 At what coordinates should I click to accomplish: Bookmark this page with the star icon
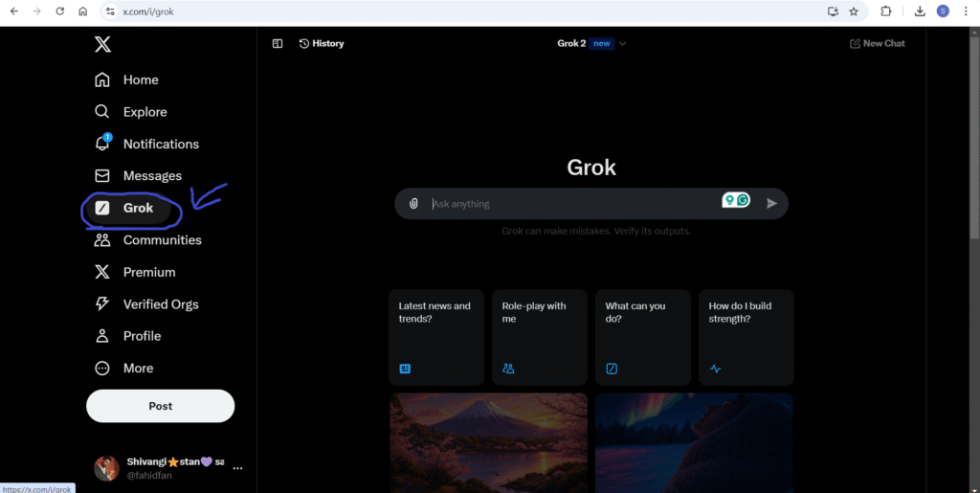[854, 11]
